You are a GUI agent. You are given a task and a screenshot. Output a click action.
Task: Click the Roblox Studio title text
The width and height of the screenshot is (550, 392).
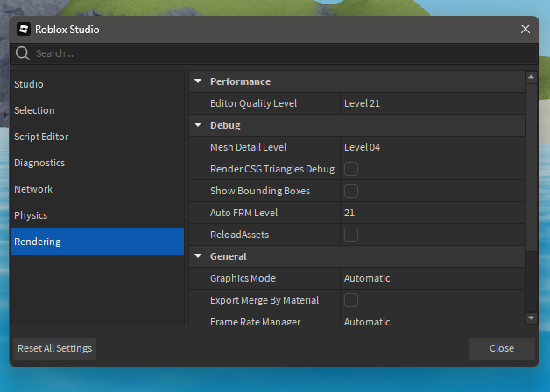pyautogui.click(x=67, y=30)
